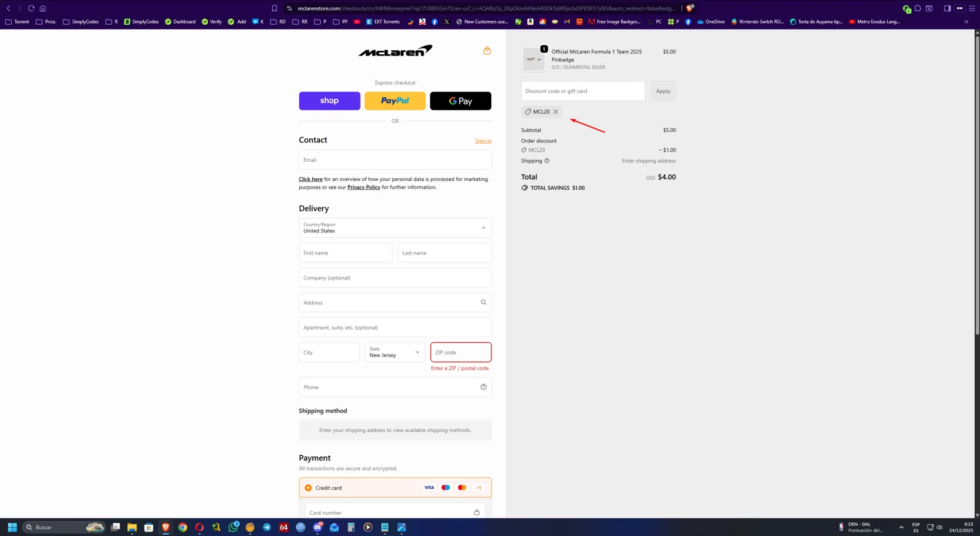Focus the Apartment, suite field
This screenshot has height=536, width=980.
[x=395, y=328]
